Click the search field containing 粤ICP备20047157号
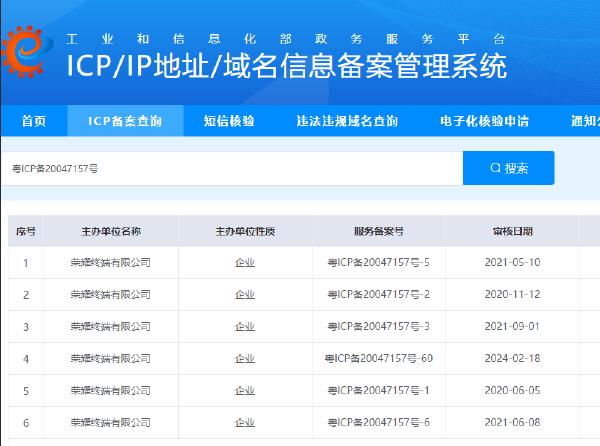 tap(232, 168)
